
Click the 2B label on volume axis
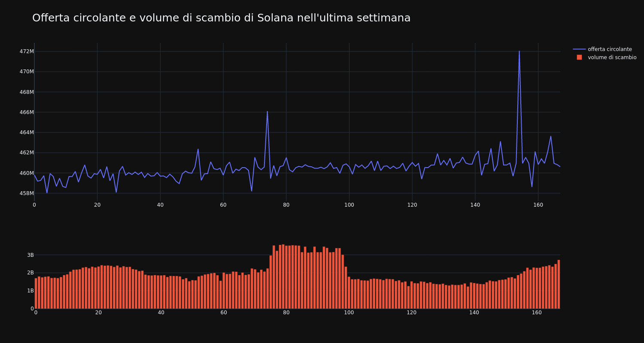tap(30, 273)
